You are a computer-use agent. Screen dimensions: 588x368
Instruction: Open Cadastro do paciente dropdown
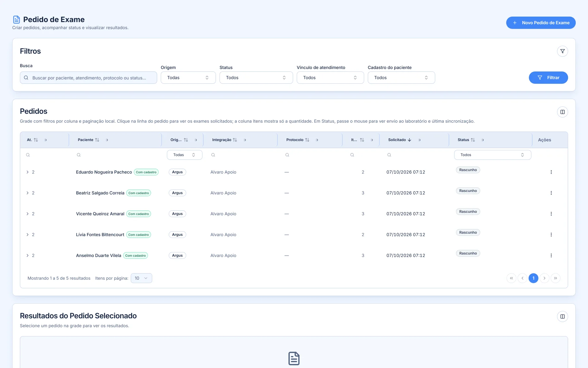pos(401,78)
